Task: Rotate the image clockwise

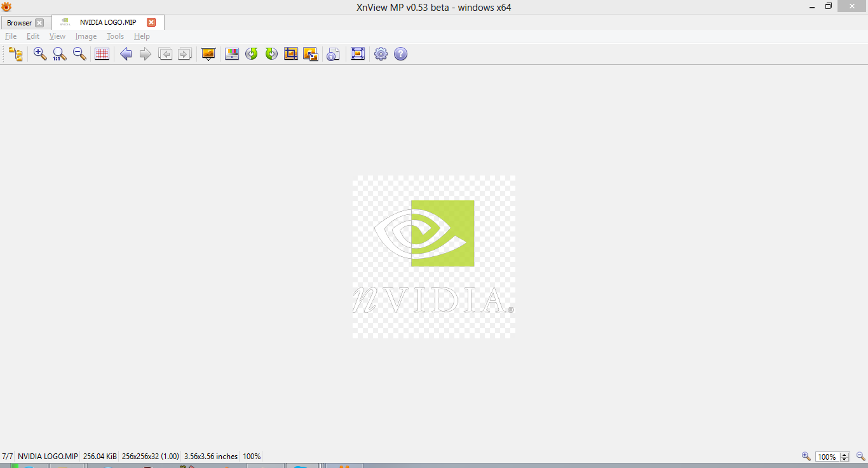Action: coord(271,54)
